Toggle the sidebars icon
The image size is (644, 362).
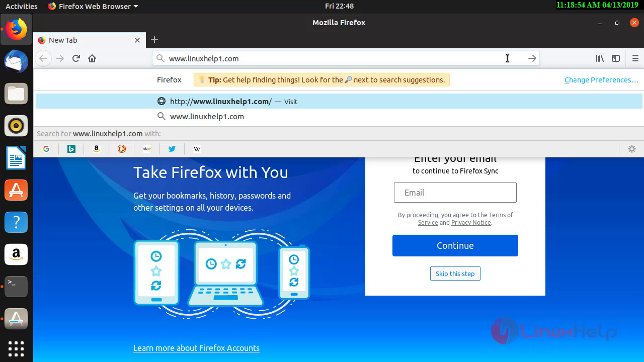click(x=616, y=58)
